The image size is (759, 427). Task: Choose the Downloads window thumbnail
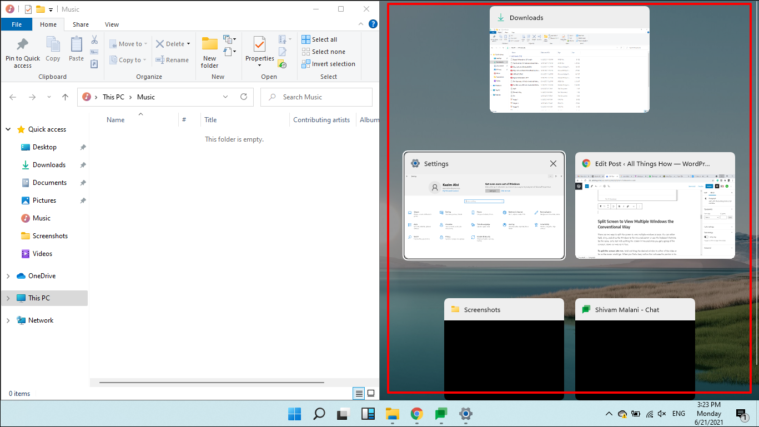(569, 60)
